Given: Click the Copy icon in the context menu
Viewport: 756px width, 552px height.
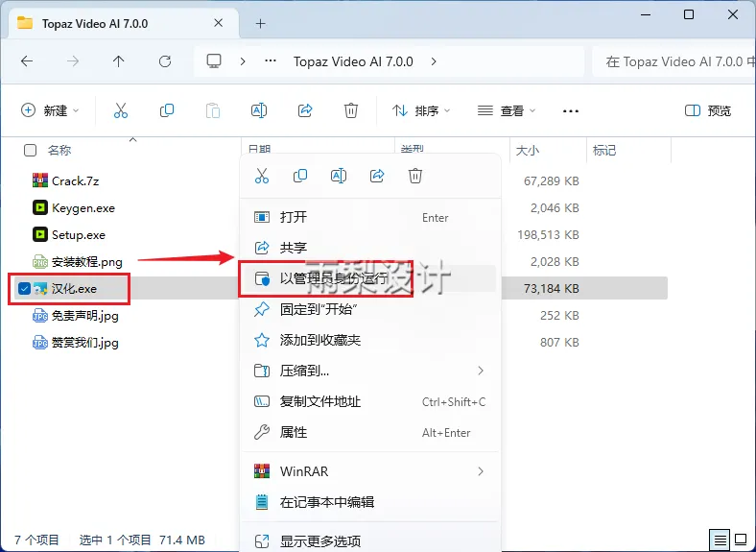Looking at the screenshot, I should pos(300,176).
